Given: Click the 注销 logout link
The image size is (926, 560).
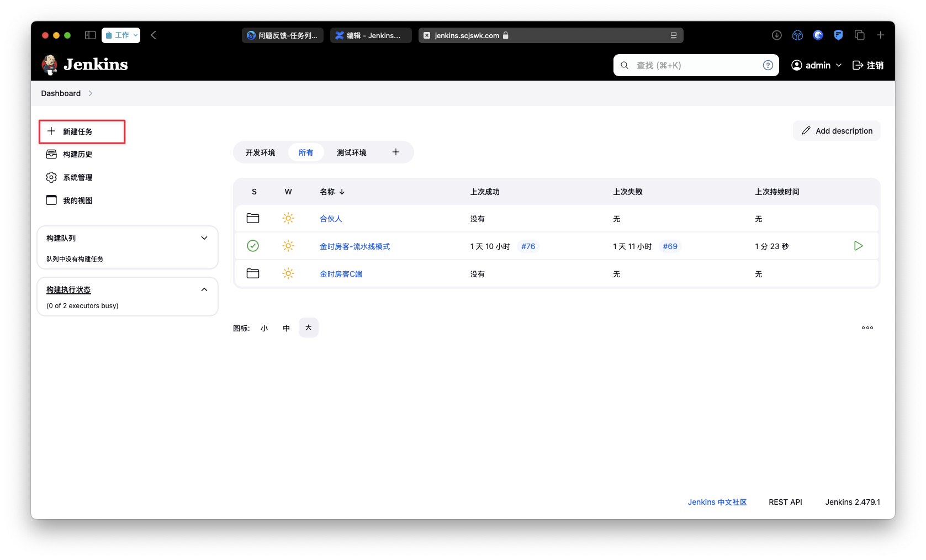Looking at the screenshot, I should coord(868,65).
